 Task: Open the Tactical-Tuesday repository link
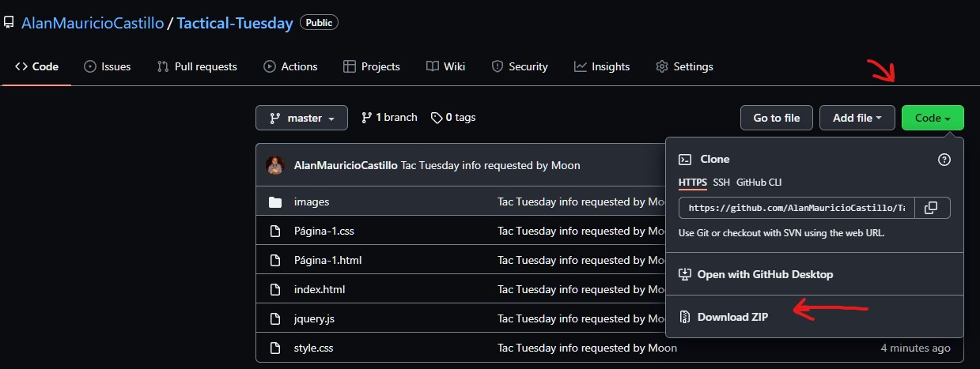tap(235, 23)
